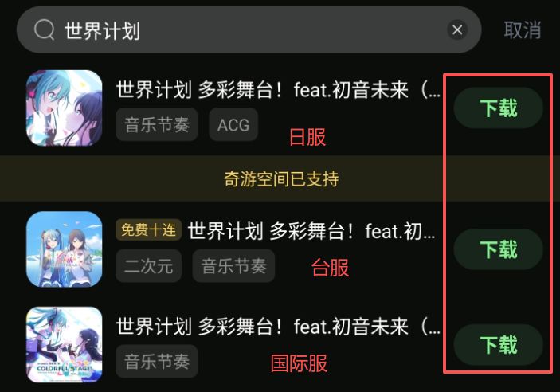
Task: Open the first result title text
Action: click(x=279, y=89)
